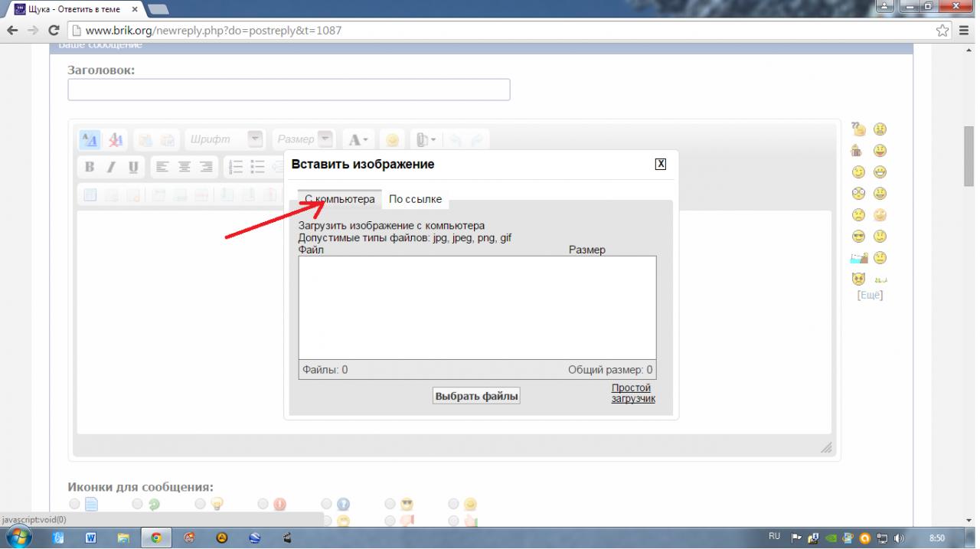Click the Заголовок text input field
980x549 pixels.
(289, 90)
